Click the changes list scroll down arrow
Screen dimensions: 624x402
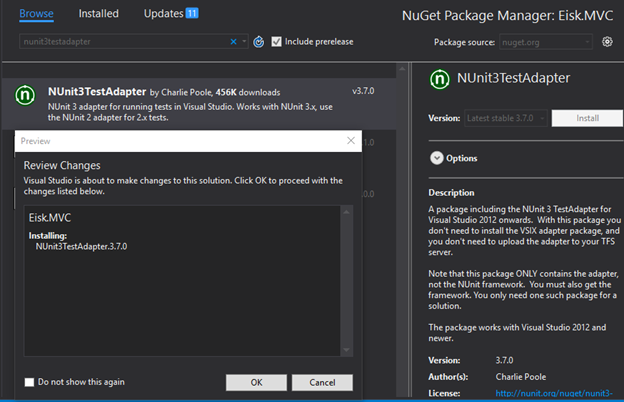point(346,350)
